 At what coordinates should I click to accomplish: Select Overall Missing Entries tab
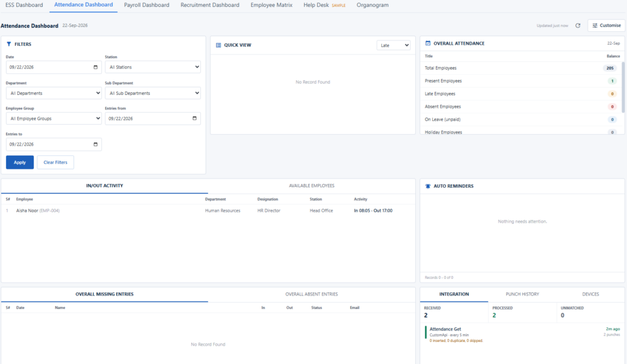104,294
